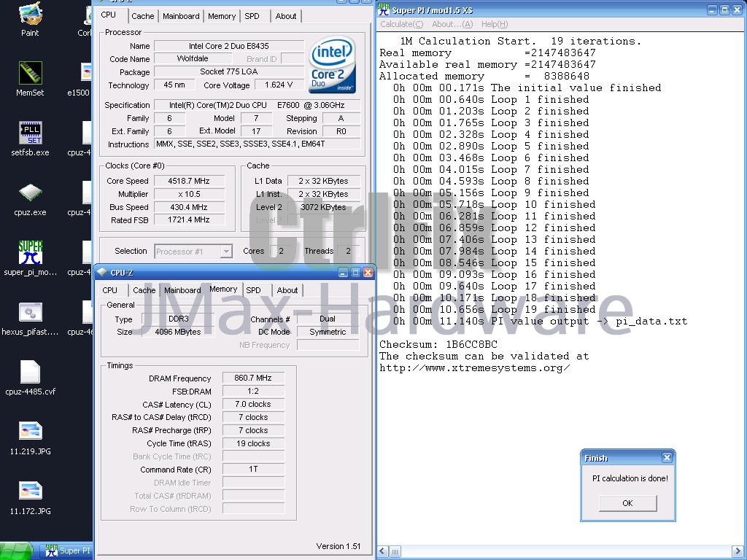Switch to the About tab in upper CPU-Z
This screenshot has height=560, width=747.
click(286, 16)
